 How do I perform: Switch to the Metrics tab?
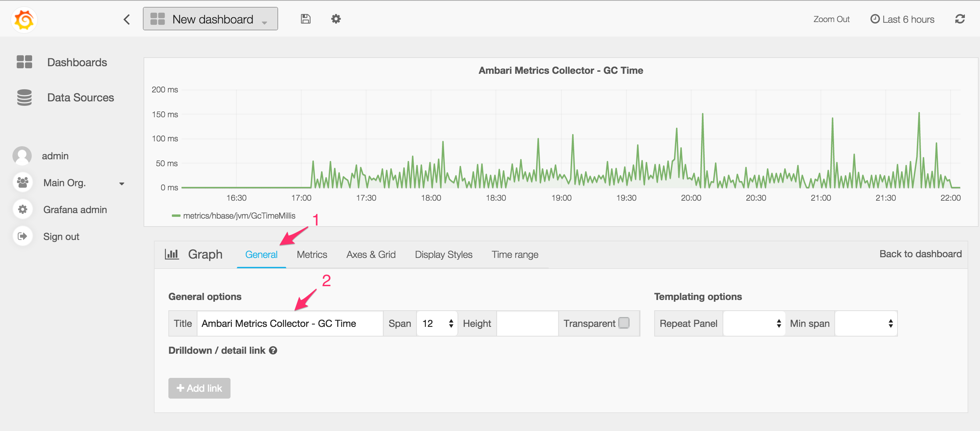coord(312,254)
